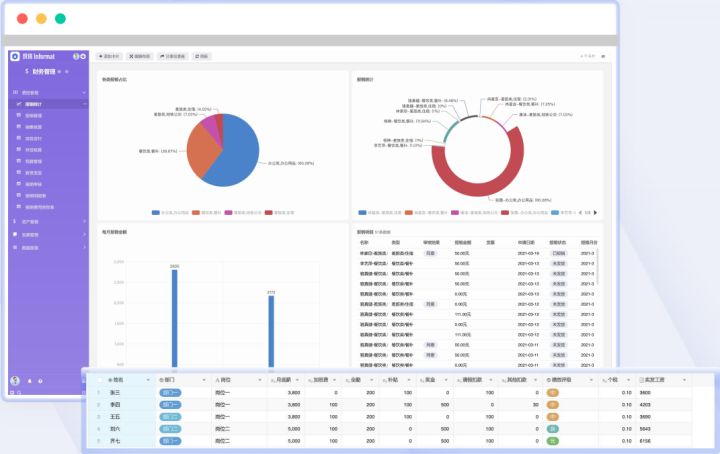The image size is (720, 454).
Task: Click the dollar sign icon beside 财务管理
Action: [27, 72]
